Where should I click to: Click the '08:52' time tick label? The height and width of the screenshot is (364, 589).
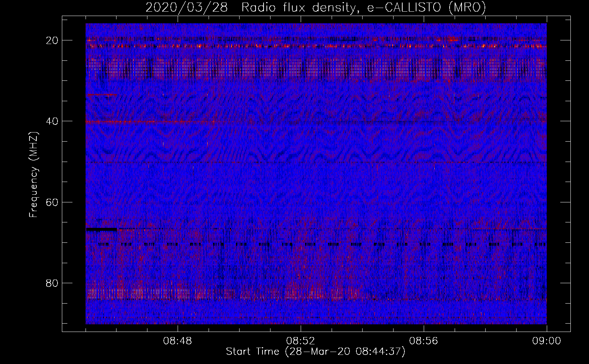[301, 341]
